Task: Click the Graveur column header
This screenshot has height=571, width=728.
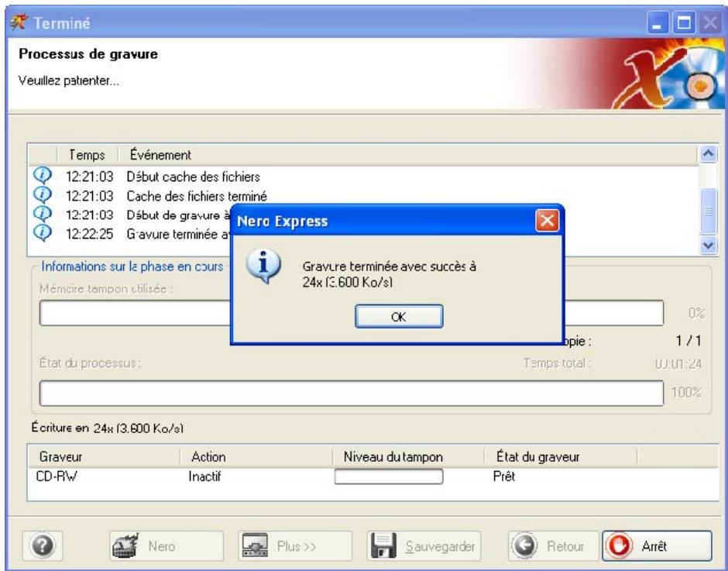Action: [105, 456]
